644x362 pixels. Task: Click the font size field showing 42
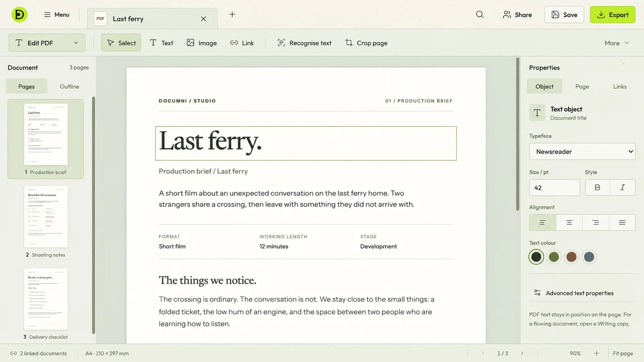[x=554, y=188]
